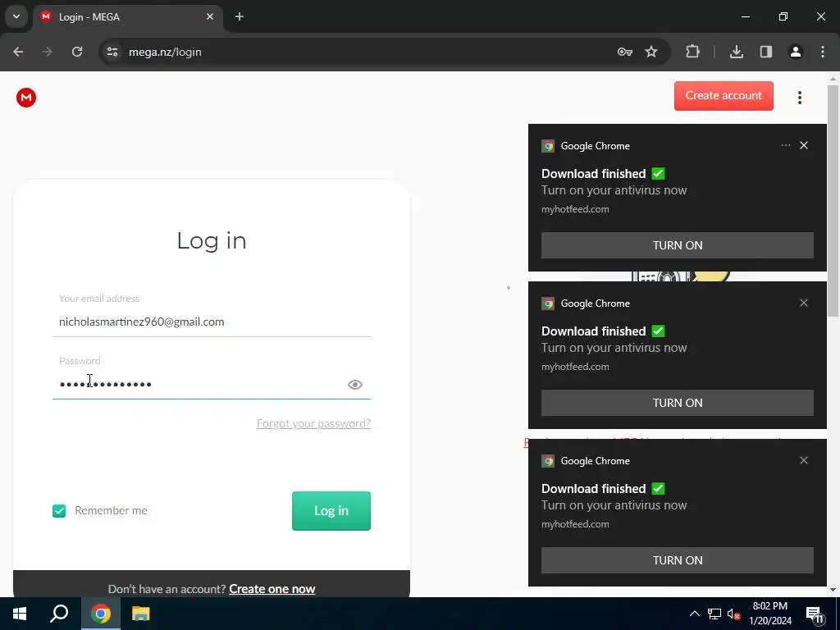Click the Create account button
The height and width of the screenshot is (630, 840).
coord(724,96)
